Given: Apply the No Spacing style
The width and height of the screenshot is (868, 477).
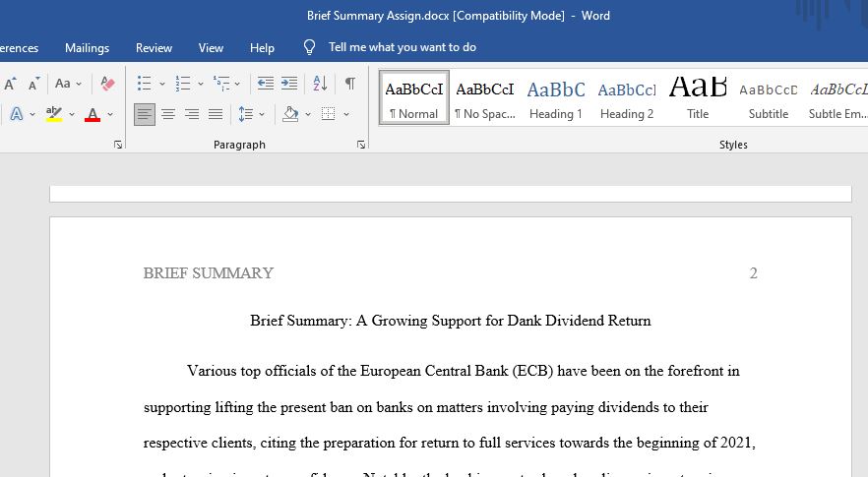Looking at the screenshot, I should [485, 97].
